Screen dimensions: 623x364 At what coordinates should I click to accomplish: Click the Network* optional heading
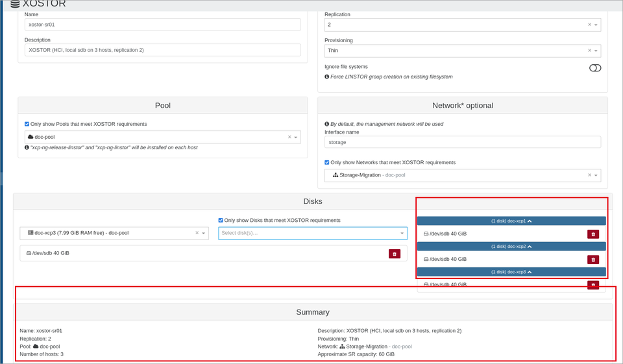(x=463, y=106)
